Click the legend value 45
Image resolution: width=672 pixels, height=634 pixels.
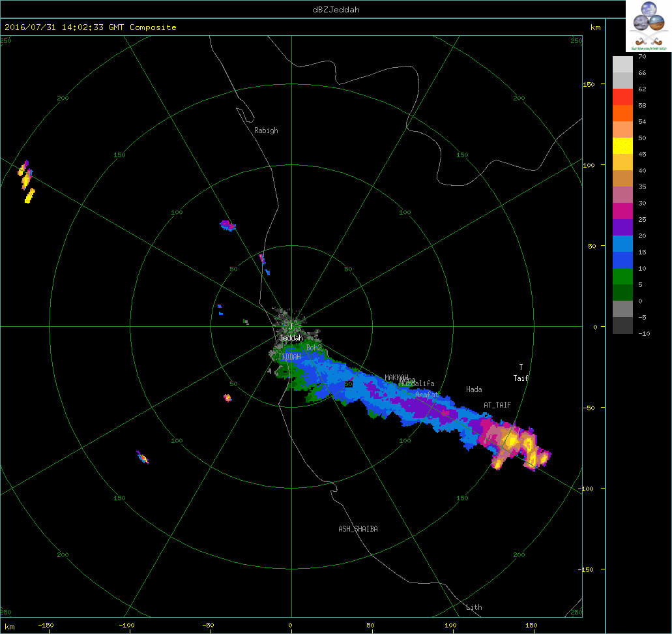click(x=642, y=154)
